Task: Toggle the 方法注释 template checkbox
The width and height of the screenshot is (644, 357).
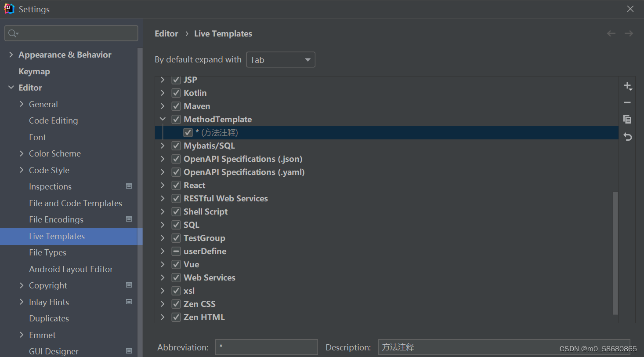Action: pyautogui.click(x=188, y=132)
